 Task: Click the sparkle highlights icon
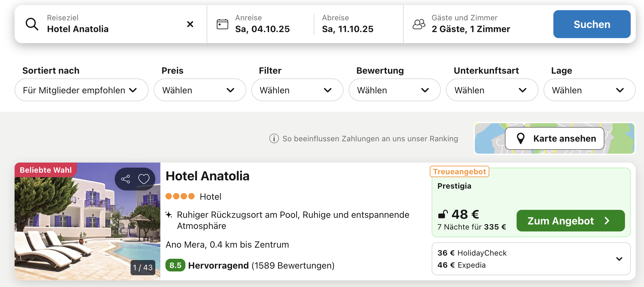coord(169,215)
